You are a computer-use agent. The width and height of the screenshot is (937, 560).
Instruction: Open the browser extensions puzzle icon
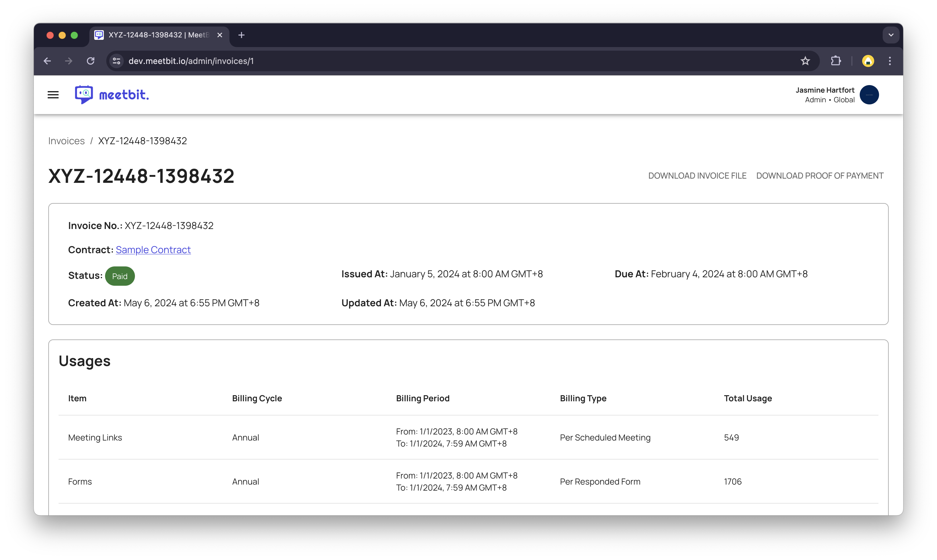click(x=836, y=61)
